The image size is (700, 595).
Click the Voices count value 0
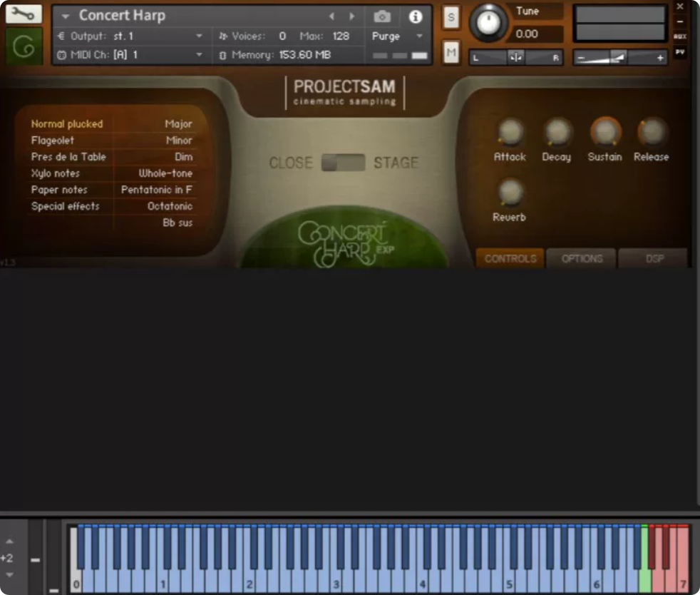pyautogui.click(x=282, y=36)
